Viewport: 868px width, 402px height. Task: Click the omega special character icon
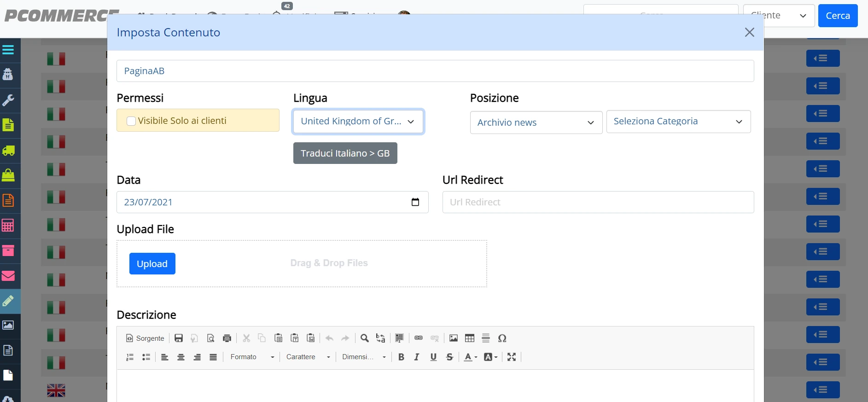pos(502,338)
